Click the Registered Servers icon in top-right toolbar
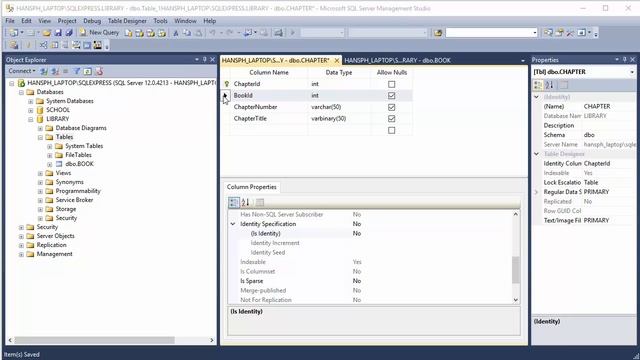Viewport: 640px width, 360px height. click(548, 33)
